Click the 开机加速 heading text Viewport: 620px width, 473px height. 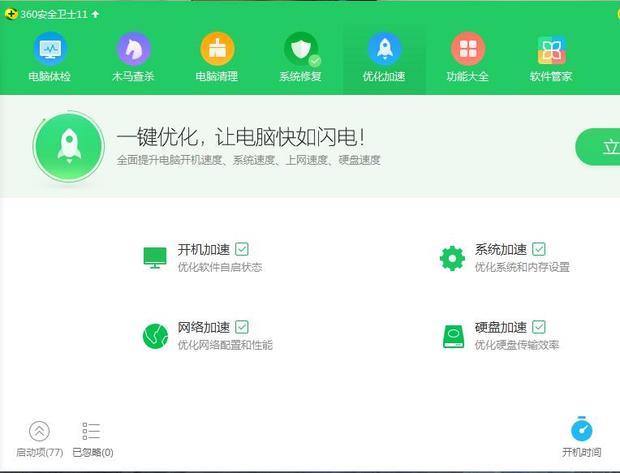204,250
